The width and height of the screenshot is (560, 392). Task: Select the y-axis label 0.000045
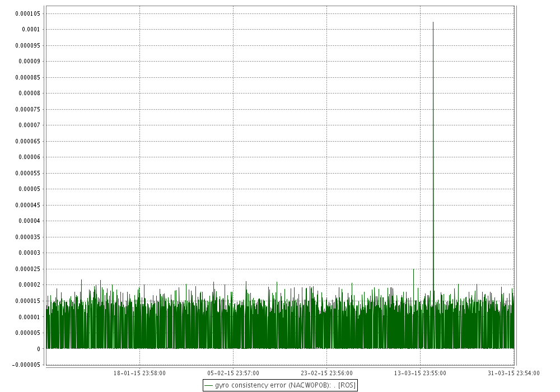point(28,205)
